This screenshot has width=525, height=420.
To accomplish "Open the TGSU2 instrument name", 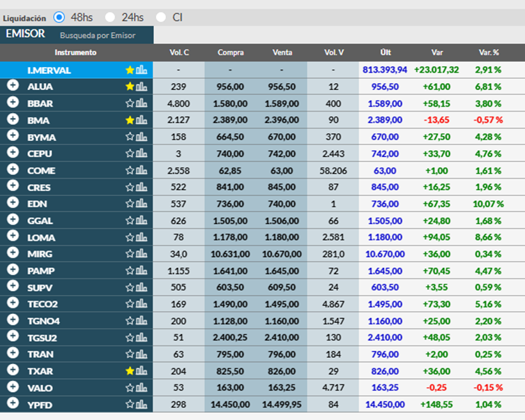I will [x=43, y=338].
